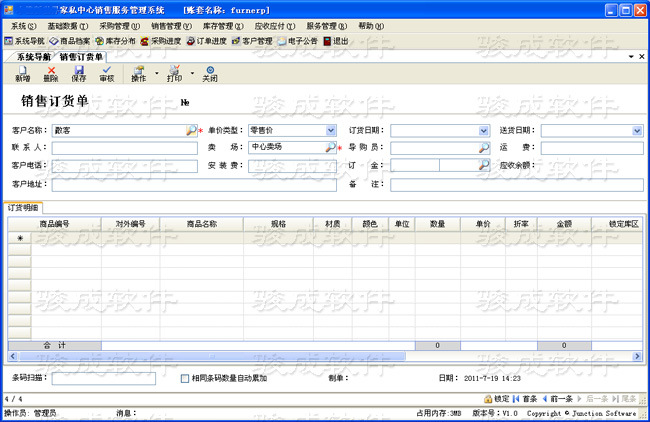Viewport: 650px width, 422px height.
Task: Click the 金额 column header
Action: pyautogui.click(x=564, y=224)
